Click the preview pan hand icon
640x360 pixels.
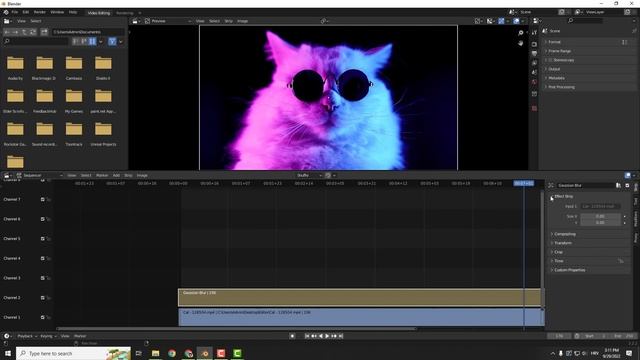click(521, 43)
